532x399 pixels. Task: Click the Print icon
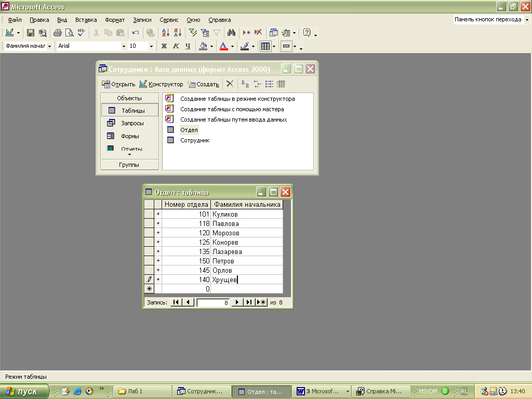pos(58,33)
